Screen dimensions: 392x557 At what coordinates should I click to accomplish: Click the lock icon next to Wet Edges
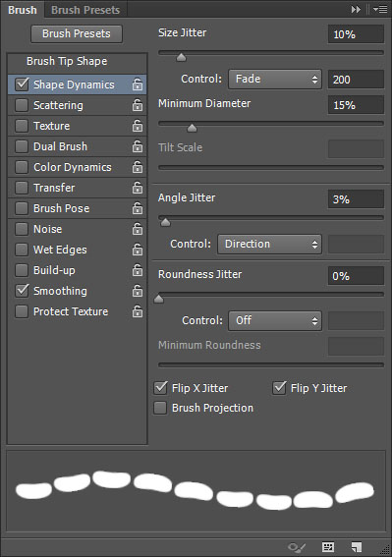pos(138,250)
